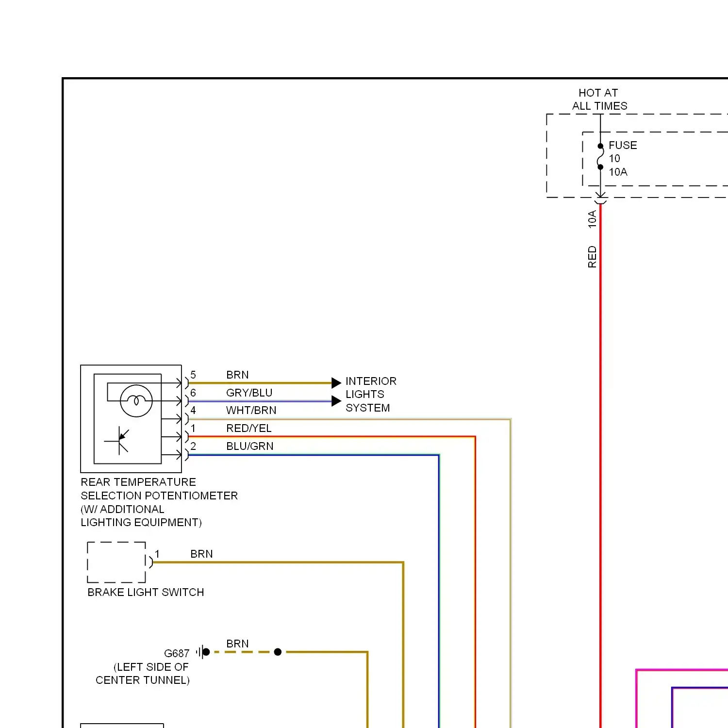Click the W/ ADDITIONAL LIGHTING EQUIPMENT note
Image resolution: width=728 pixels, height=728 pixels.
141,515
